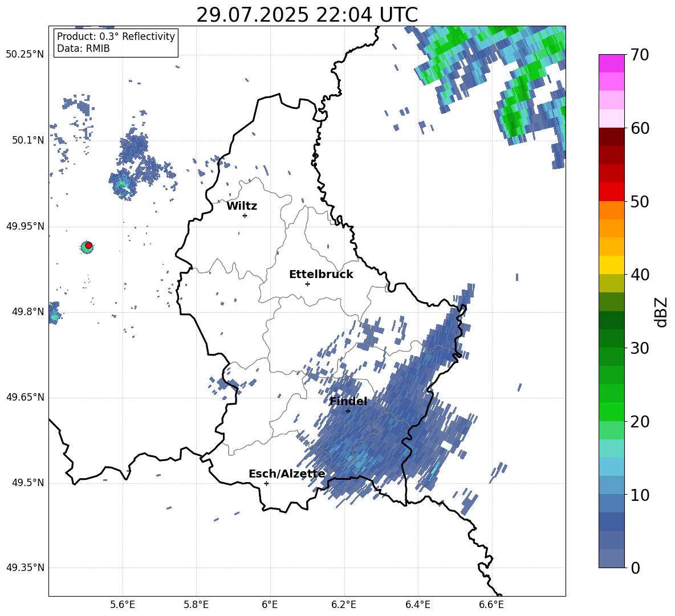Click the "Data: RMIB" label
Viewport: 675px width, 616px height.
(x=83, y=48)
